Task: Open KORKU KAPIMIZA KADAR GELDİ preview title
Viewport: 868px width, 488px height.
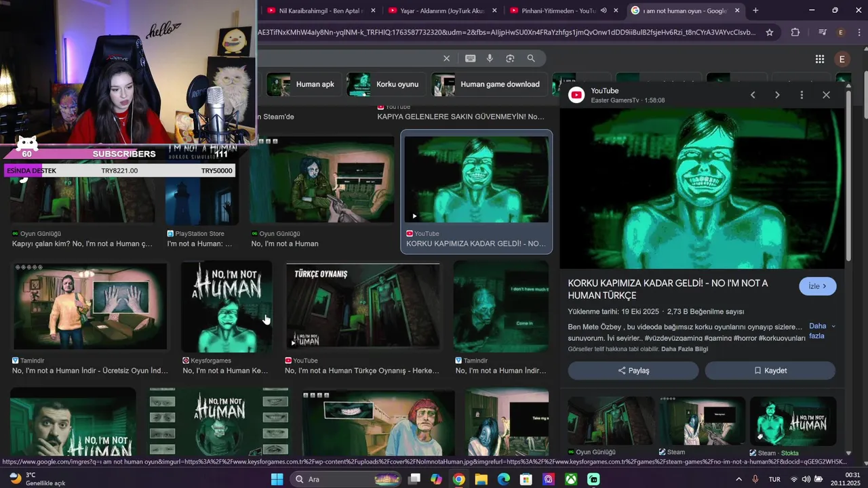Action: tap(668, 289)
